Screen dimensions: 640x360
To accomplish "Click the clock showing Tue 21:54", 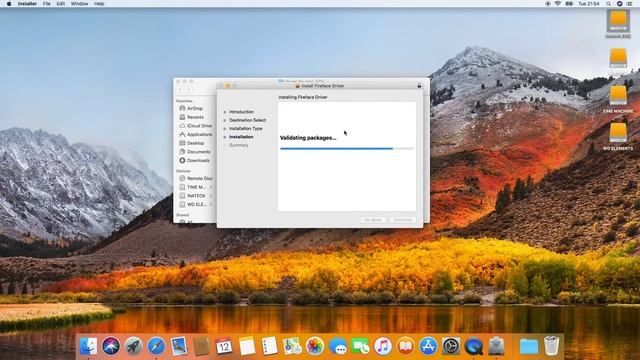I will tap(589, 4).
